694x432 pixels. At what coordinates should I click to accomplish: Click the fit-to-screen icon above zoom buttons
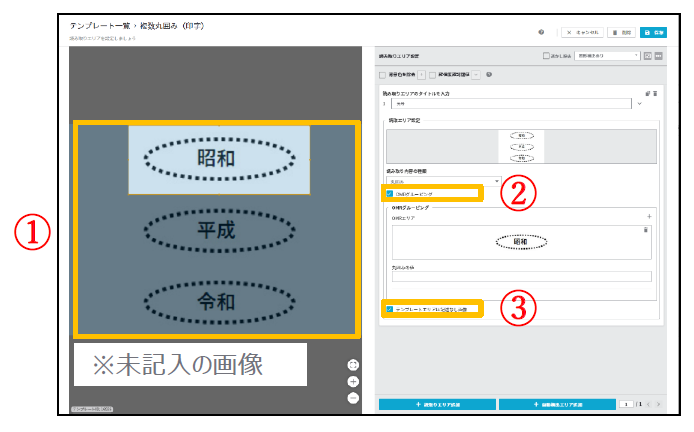pyautogui.click(x=353, y=365)
